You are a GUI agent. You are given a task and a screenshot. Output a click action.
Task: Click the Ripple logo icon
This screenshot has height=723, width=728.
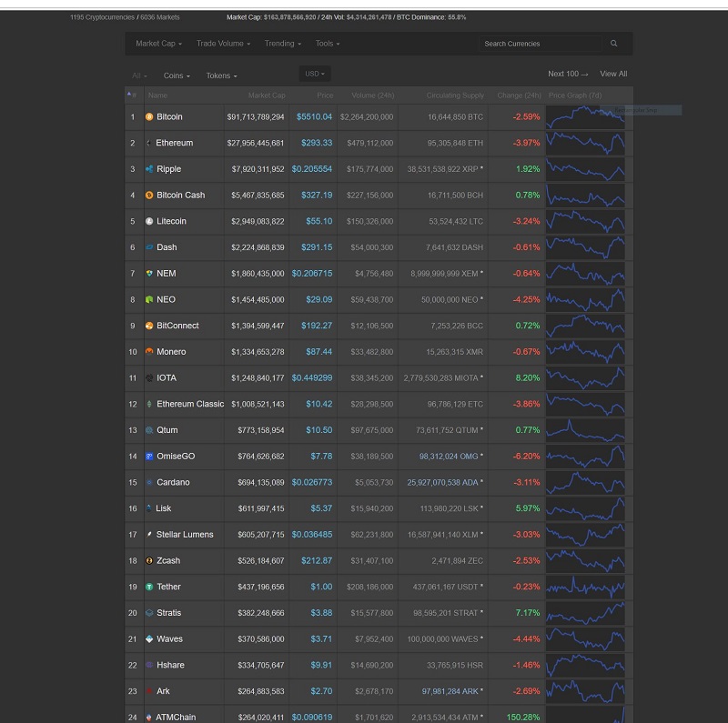tap(149, 169)
